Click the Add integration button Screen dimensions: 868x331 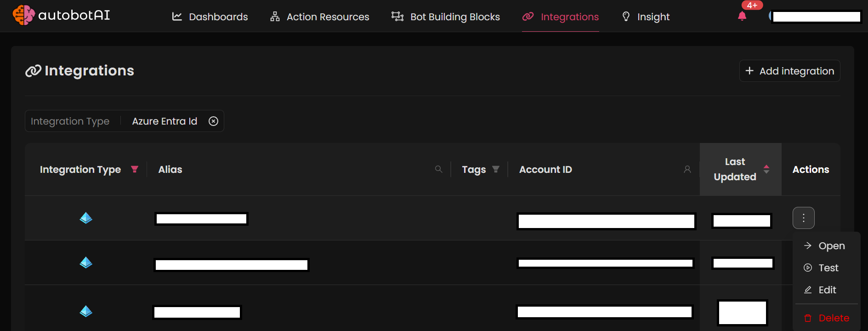pos(789,71)
